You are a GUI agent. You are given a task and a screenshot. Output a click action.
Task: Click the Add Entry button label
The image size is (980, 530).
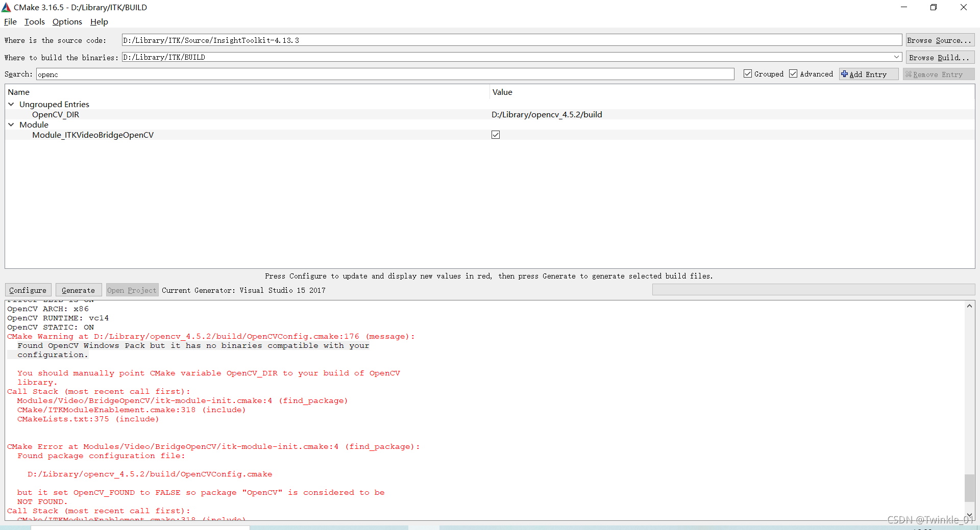[x=868, y=74]
